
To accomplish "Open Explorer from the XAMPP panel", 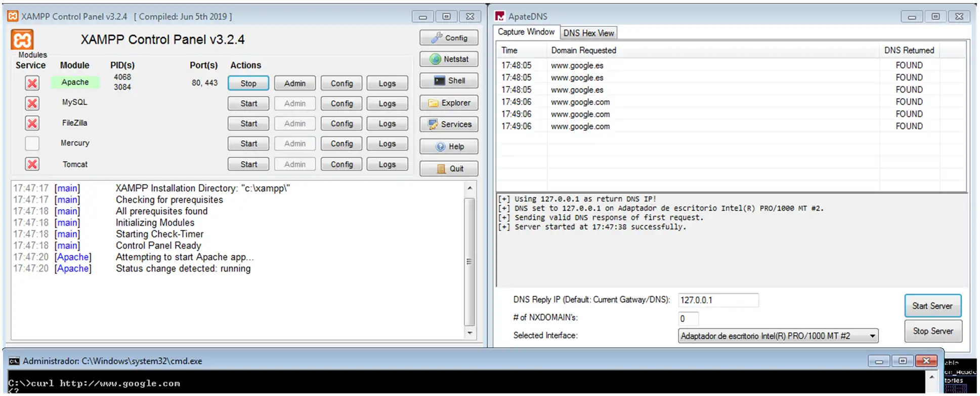I will (449, 103).
